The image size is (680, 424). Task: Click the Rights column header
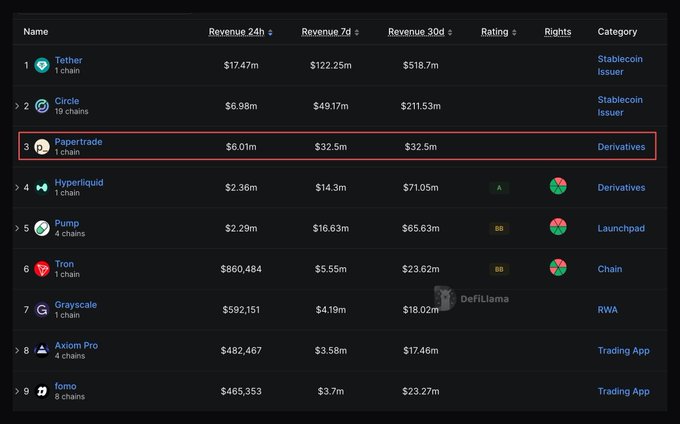(x=558, y=32)
